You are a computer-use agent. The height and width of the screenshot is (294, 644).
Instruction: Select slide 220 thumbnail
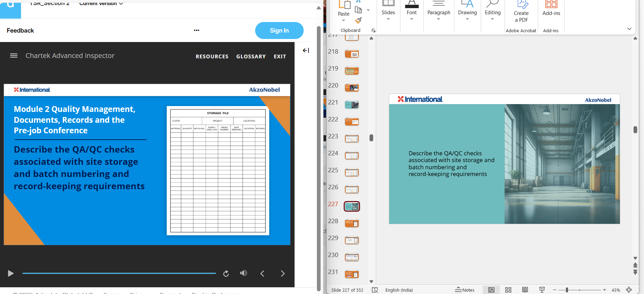[x=352, y=88]
